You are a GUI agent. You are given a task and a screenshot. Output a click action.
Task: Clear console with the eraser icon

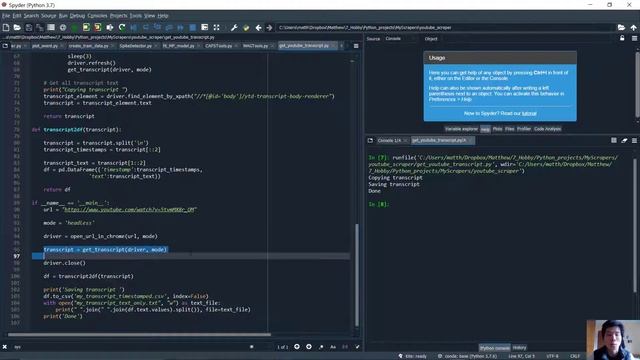[624, 140]
